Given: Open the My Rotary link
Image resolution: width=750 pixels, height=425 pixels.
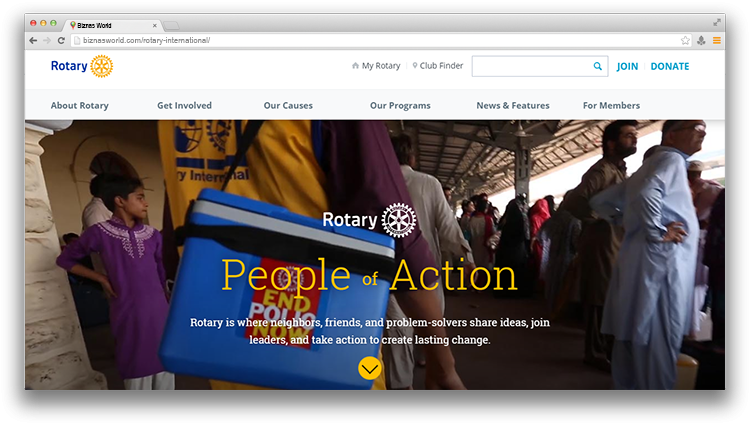Looking at the screenshot, I should point(376,66).
